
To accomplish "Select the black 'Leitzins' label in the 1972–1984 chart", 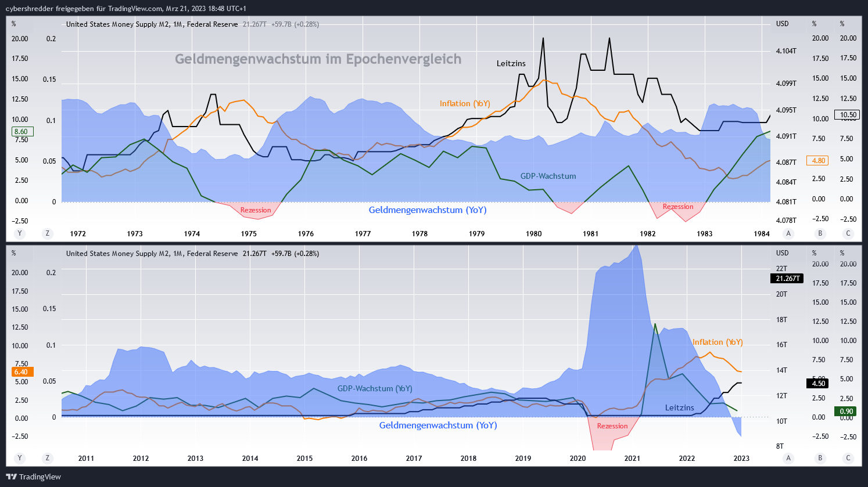I will tap(511, 63).
